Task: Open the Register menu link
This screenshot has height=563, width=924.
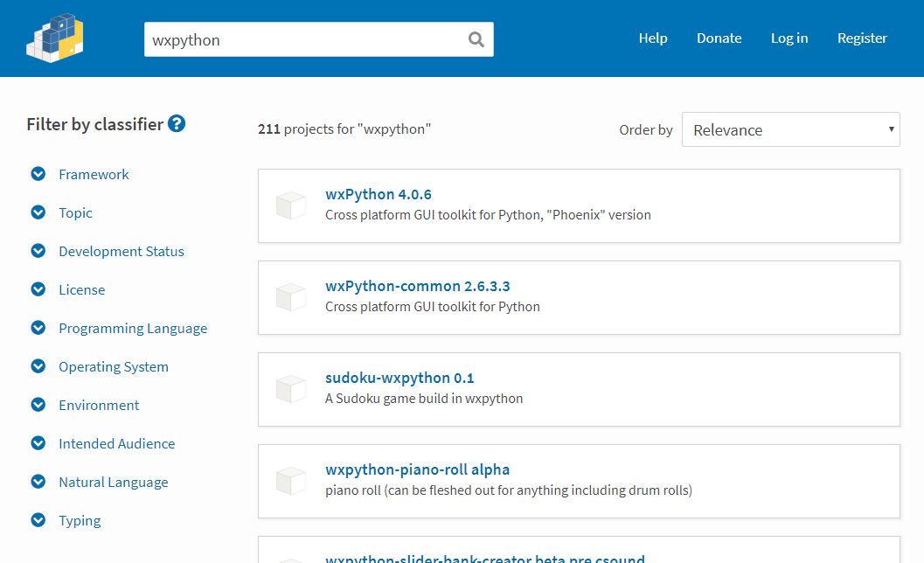Action: pyautogui.click(x=862, y=38)
